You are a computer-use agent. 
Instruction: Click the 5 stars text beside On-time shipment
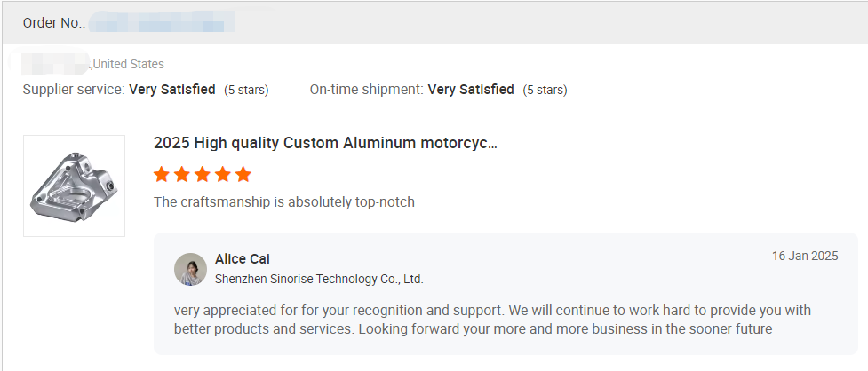tap(545, 90)
